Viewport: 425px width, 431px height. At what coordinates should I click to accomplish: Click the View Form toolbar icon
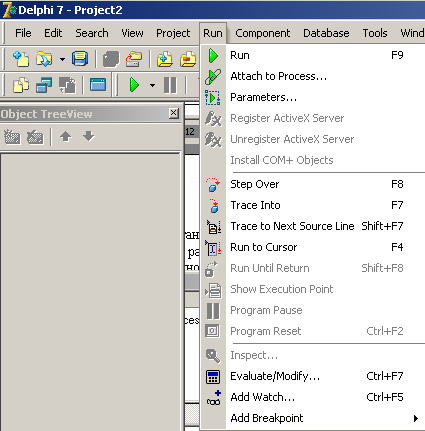point(44,85)
